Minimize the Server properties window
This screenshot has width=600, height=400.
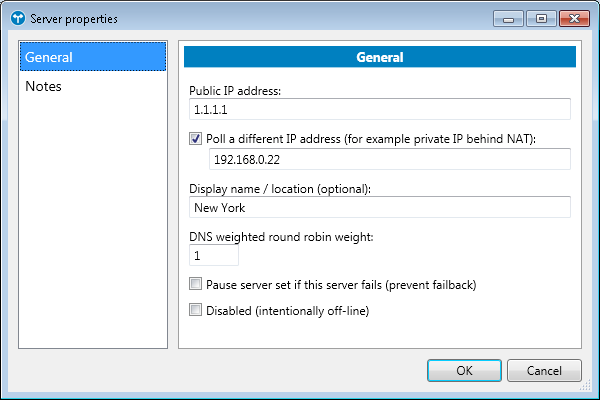(514, 18)
